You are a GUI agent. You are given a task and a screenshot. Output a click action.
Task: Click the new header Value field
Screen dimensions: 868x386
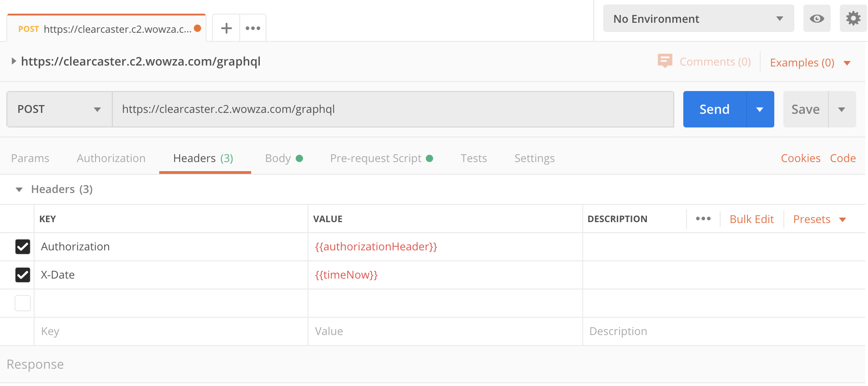click(445, 331)
